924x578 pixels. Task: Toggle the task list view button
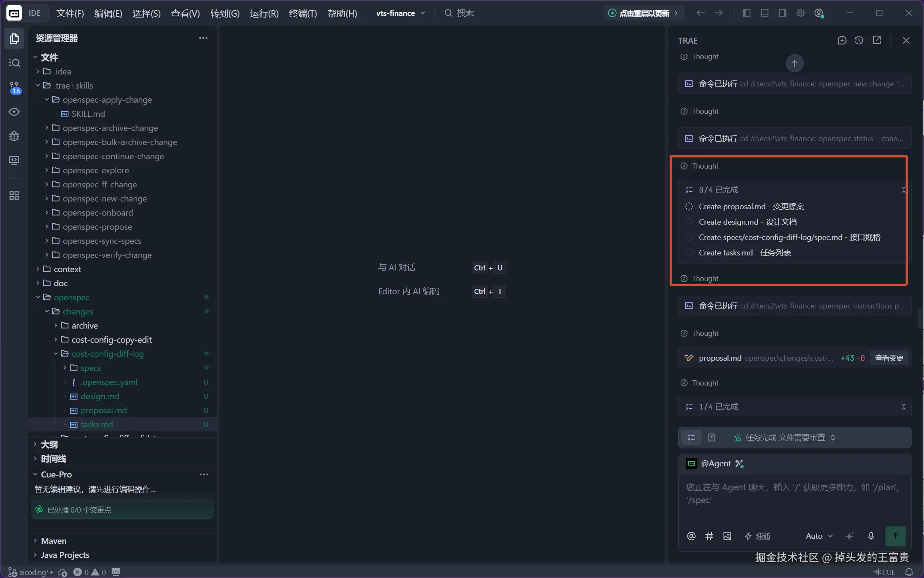coord(691,437)
